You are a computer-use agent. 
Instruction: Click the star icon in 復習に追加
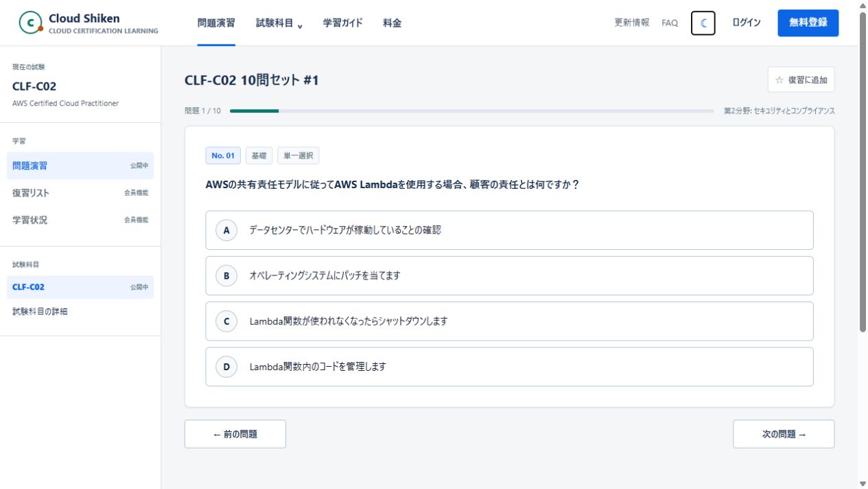(x=779, y=80)
